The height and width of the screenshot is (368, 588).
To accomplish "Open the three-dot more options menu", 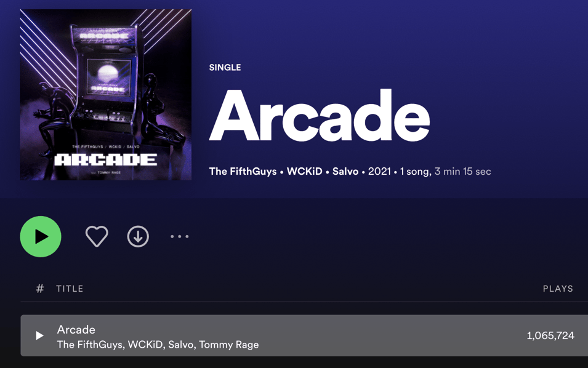I will point(180,236).
